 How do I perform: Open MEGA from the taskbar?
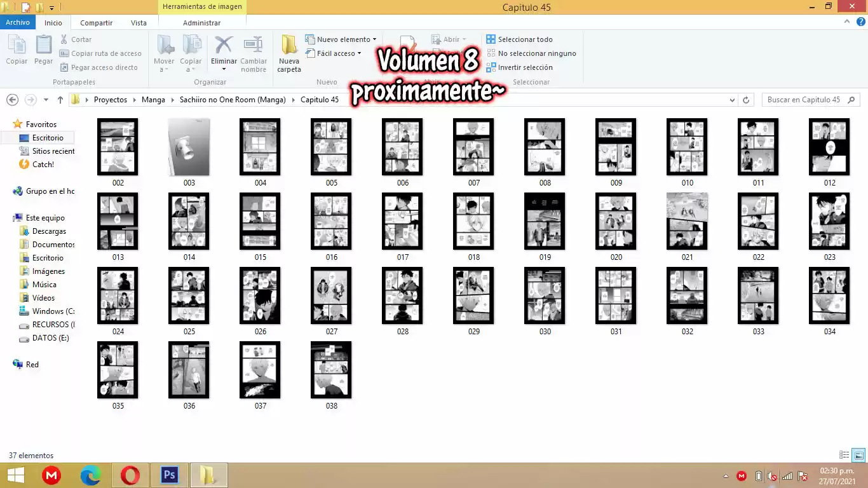point(51,475)
